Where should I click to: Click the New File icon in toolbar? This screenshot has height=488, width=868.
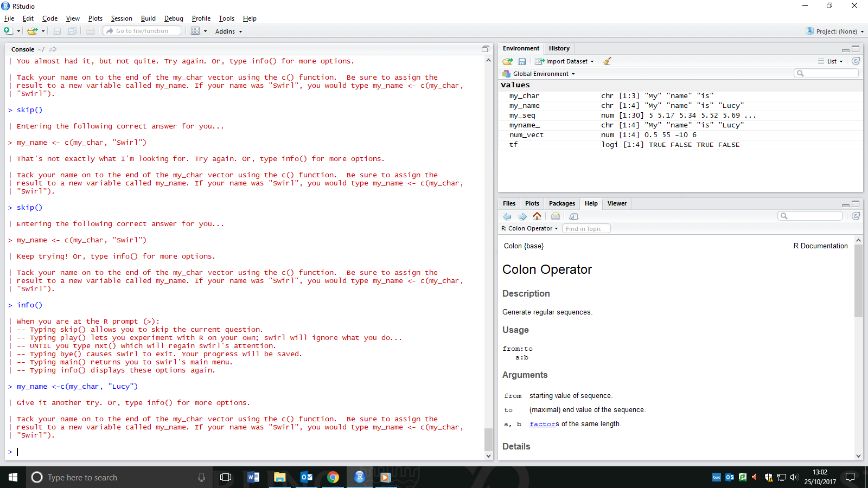[x=8, y=31]
